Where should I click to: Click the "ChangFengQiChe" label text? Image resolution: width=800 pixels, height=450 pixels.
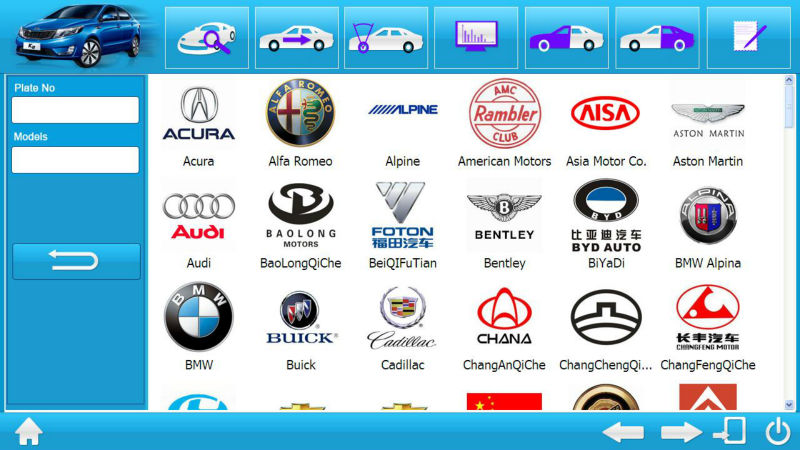coord(708,365)
